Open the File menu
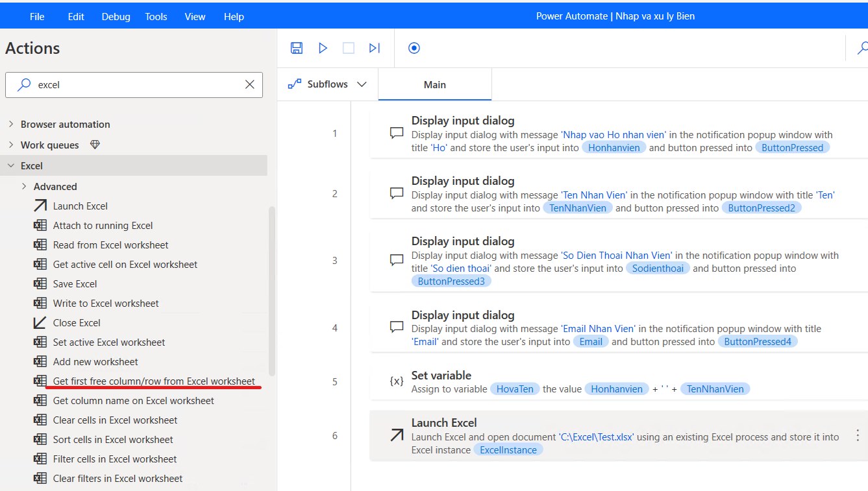868x491 pixels. point(37,16)
